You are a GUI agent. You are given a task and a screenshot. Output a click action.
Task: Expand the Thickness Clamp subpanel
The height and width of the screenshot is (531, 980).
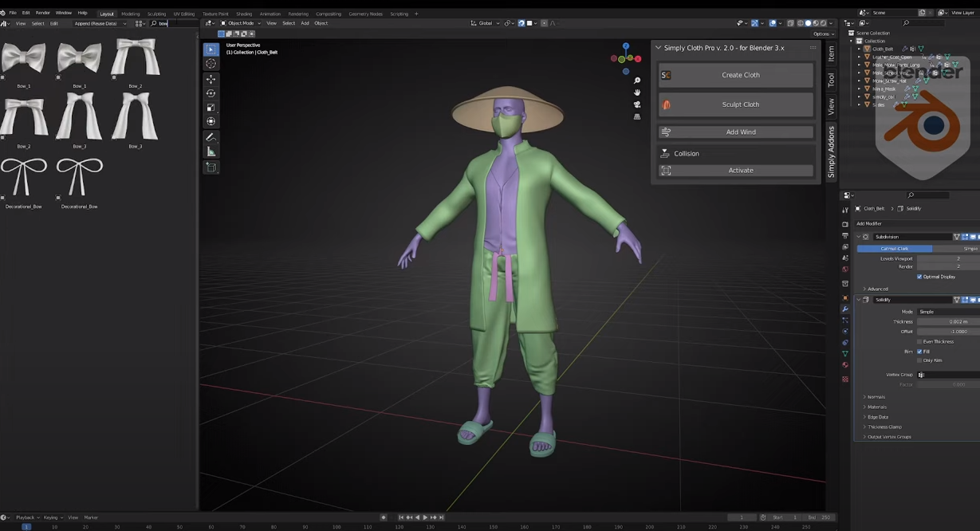click(884, 427)
